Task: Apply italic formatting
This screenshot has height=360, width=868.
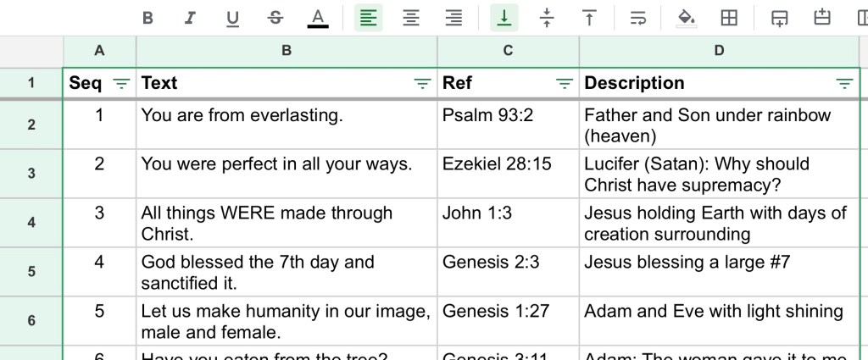Action: [190, 18]
